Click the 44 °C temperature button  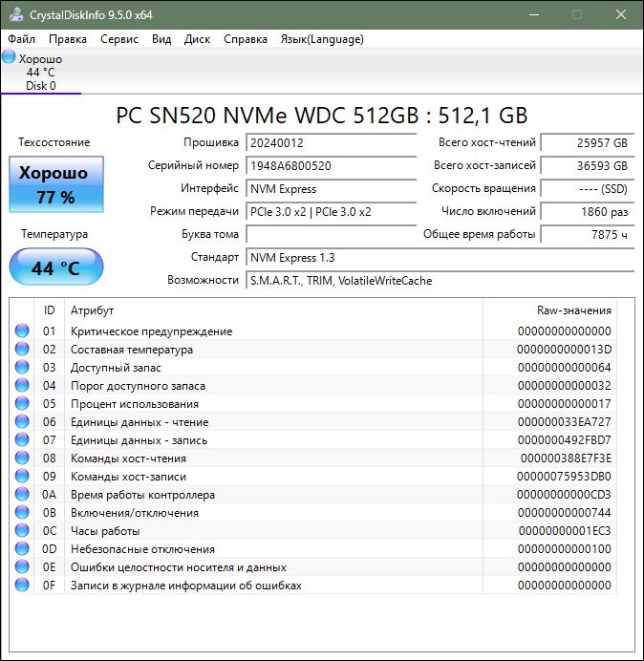(56, 267)
